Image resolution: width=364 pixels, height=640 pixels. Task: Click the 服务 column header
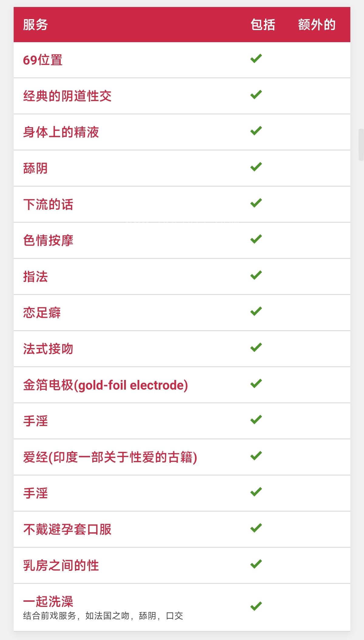point(35,25)
